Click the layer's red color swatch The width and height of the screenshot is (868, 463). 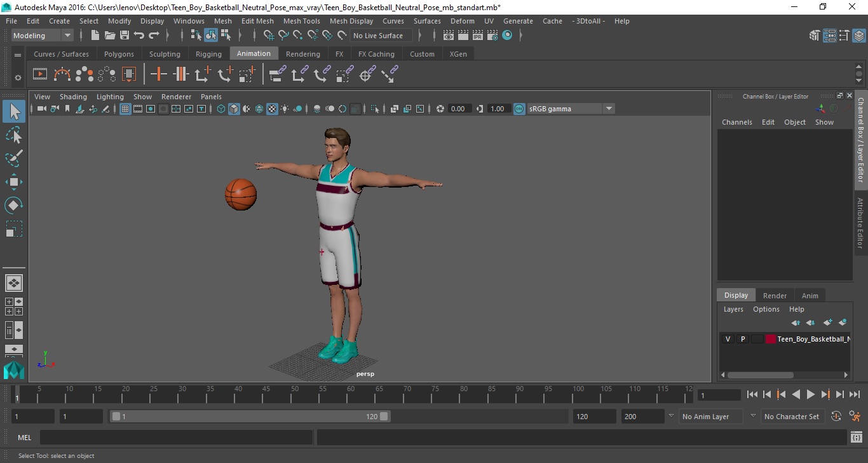(771, 339)
